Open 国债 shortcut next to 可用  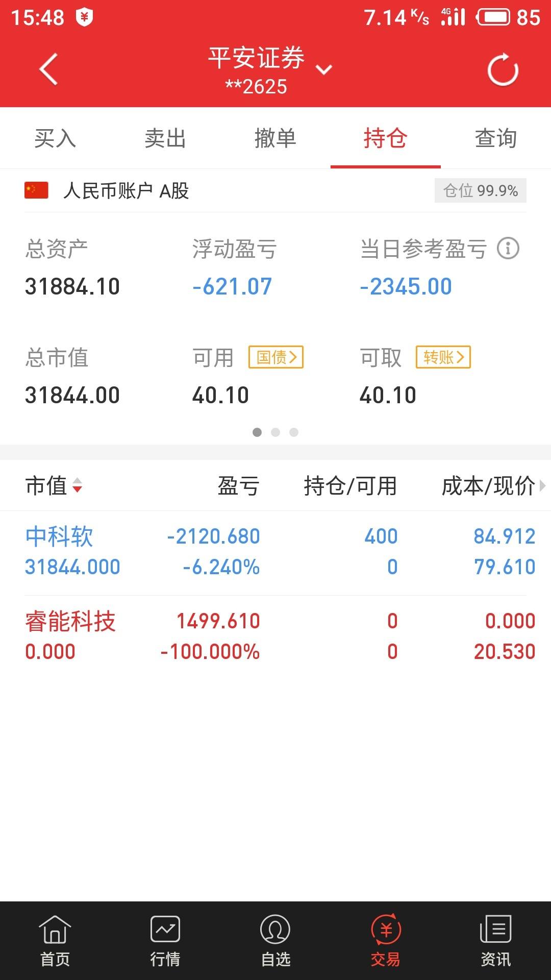pos(276,357)
